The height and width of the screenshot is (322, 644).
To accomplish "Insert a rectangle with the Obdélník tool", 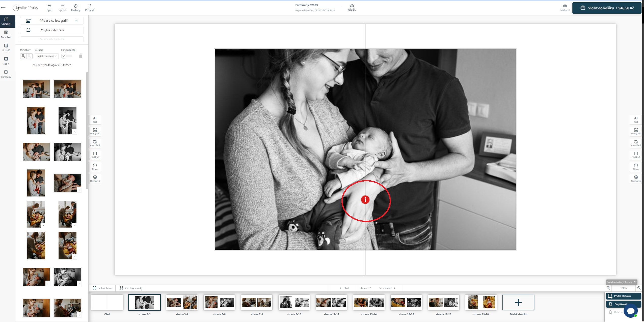I will [x=95, y=155].
